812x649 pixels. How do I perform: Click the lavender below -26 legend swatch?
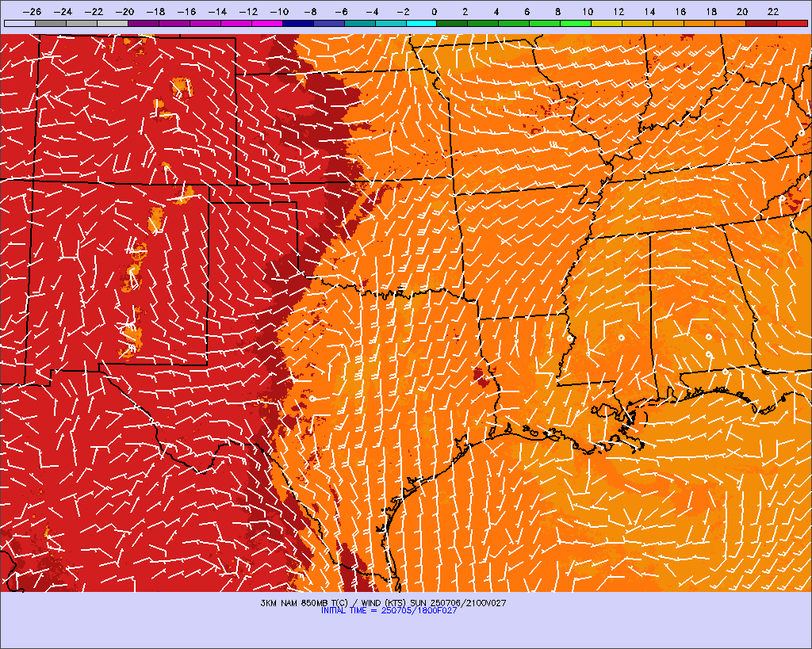(20, 23)
